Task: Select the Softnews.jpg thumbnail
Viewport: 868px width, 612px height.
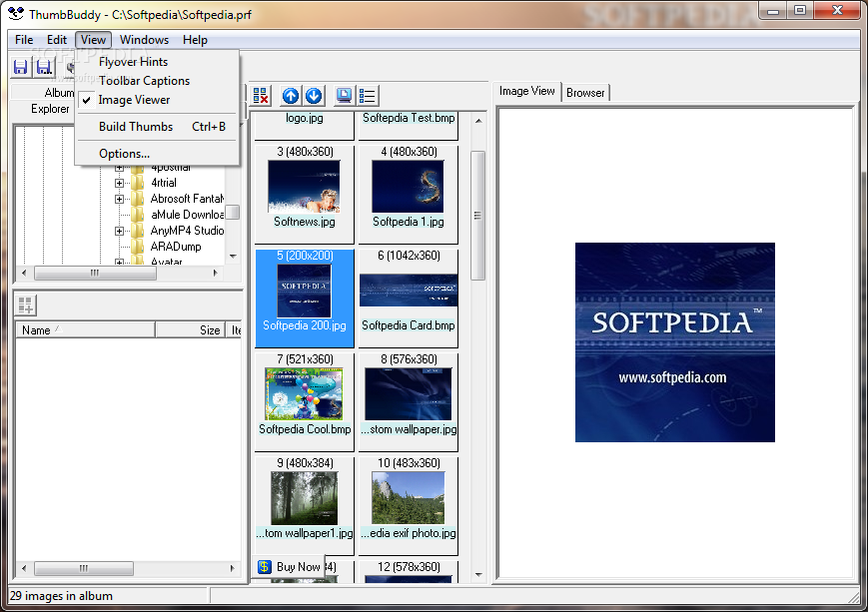Action: 304,195
